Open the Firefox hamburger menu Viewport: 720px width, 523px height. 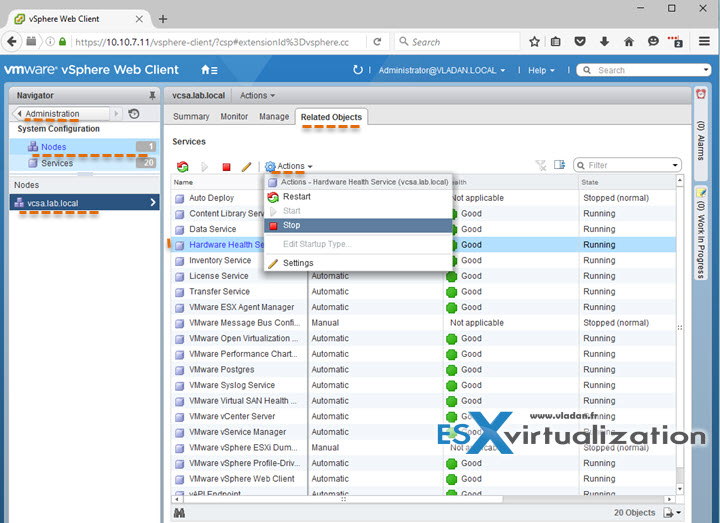pyautogui.click(x=704, y=41)
